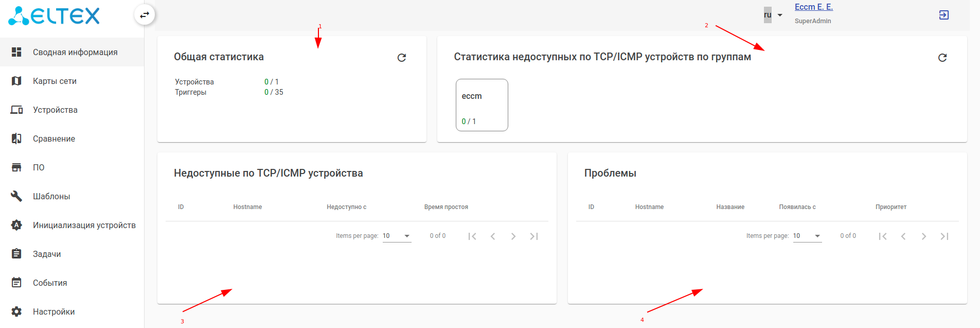Sort problems by Приоритет column
980x328 pixels.
(x=891, y=207)
